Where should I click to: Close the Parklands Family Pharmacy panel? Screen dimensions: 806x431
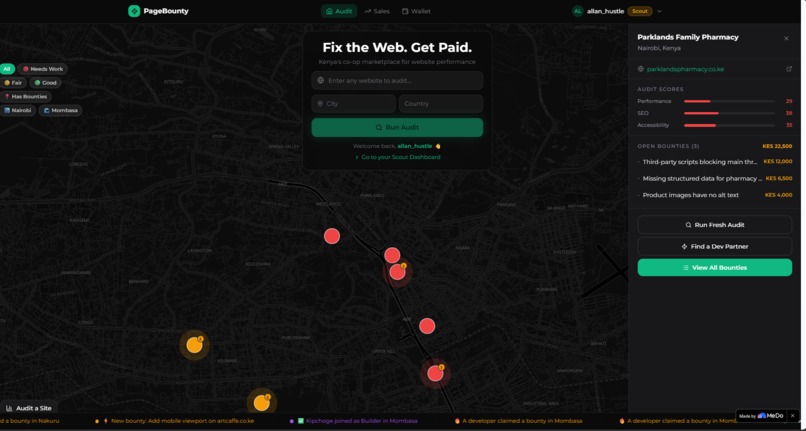[x=786, y=39]
